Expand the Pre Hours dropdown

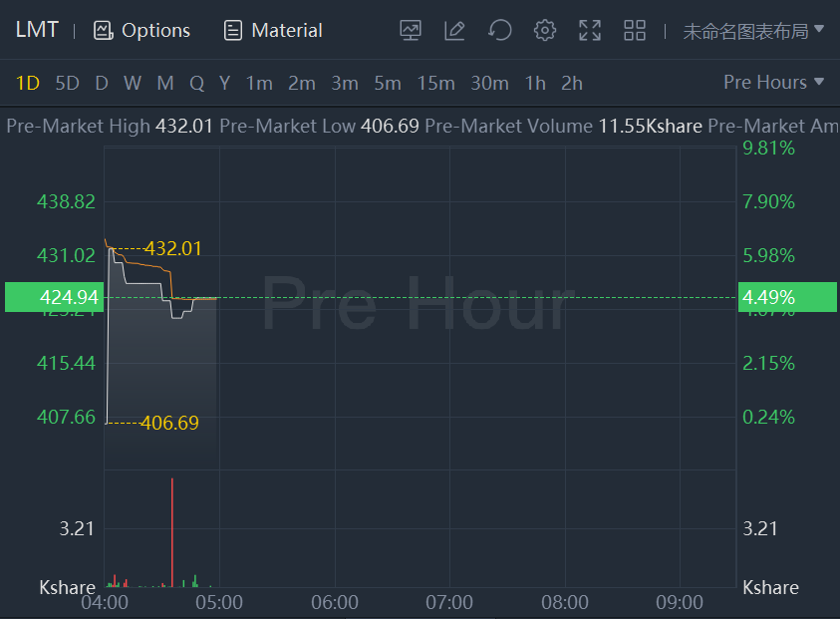774,82
